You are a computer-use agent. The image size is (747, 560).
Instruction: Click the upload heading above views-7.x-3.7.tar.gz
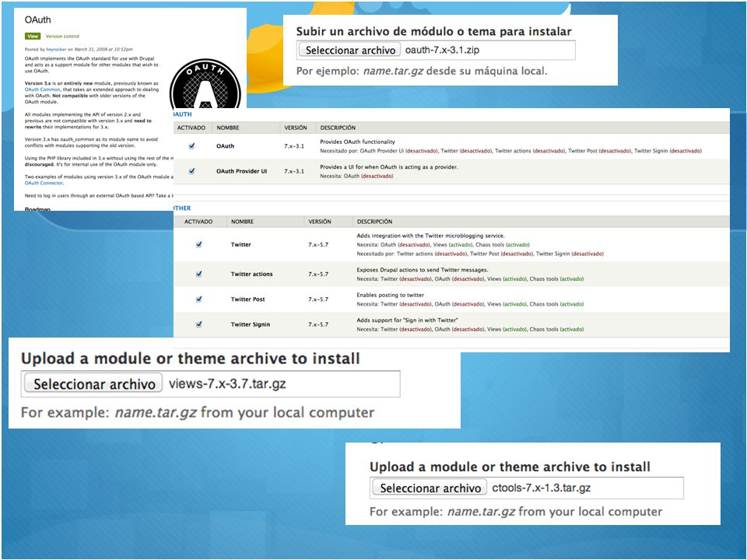coord(191,359)
